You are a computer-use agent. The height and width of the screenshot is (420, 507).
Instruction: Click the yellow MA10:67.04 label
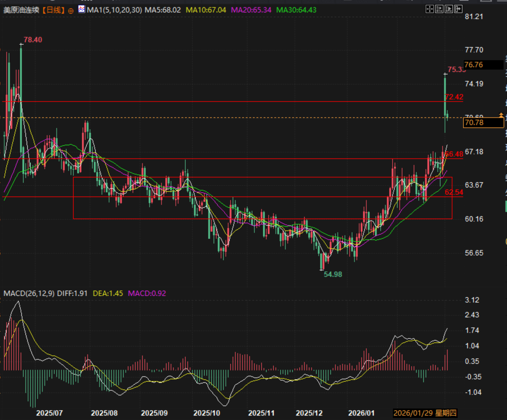click(206, 10)
